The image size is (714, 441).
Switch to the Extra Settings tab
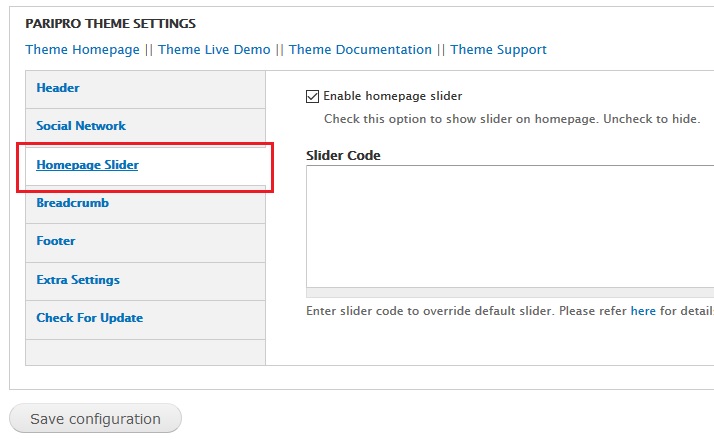[78, 280]
